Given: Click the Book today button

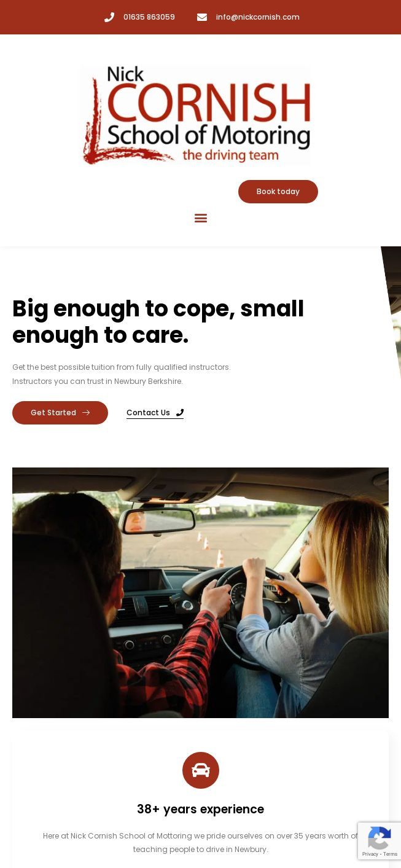Looking at the screenshot, I should point(278,192).
